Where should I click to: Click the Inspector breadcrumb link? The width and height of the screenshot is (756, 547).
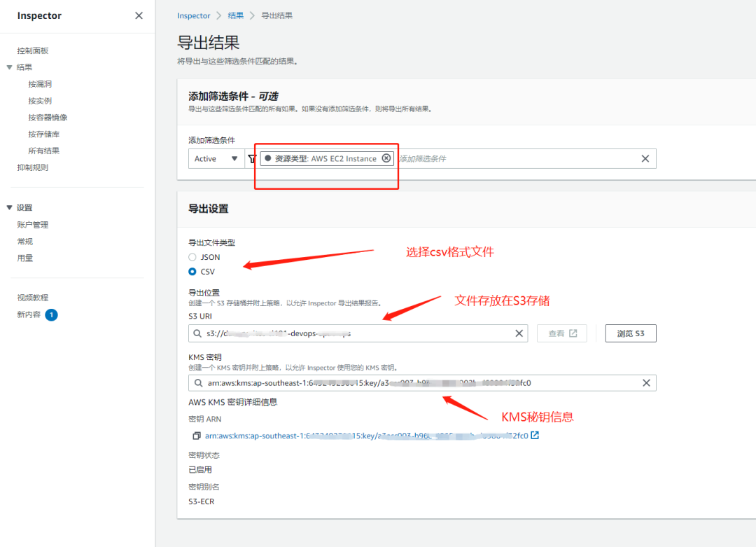click(x=193, y=15)
